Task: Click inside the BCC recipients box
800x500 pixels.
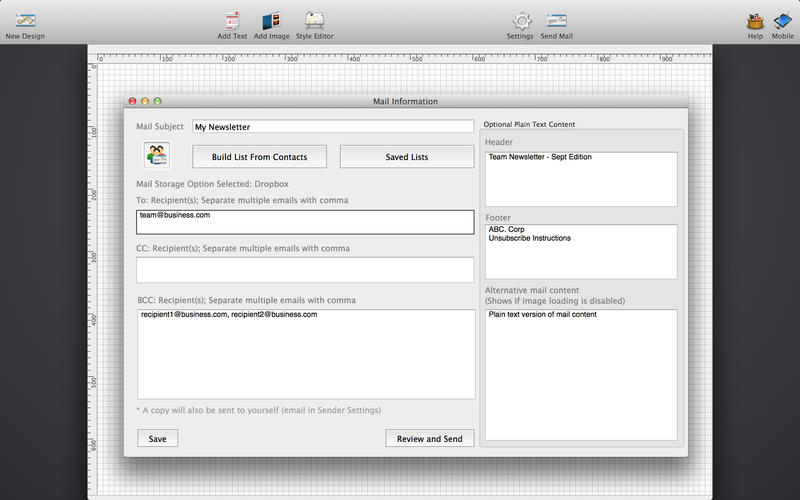Action: pos(305,354)
